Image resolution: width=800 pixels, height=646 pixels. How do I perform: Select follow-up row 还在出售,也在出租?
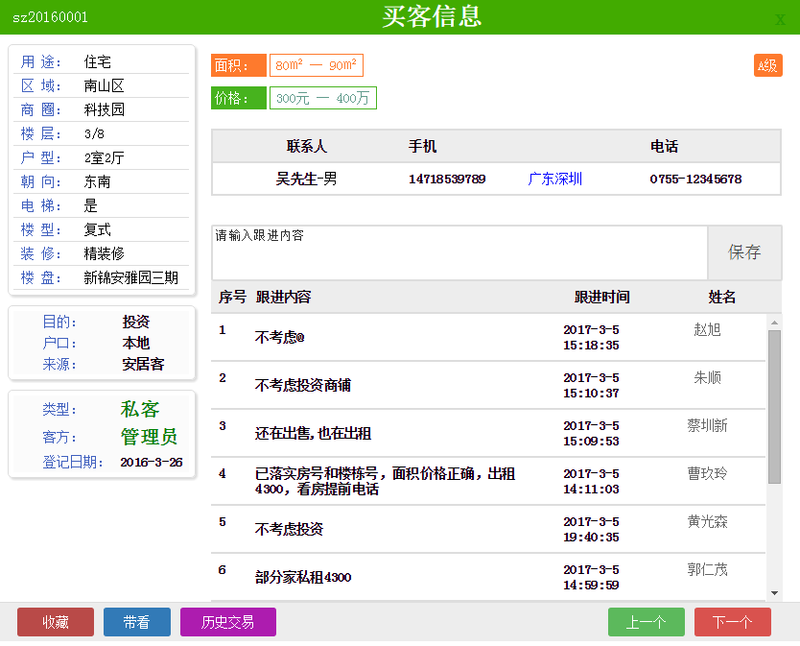[x=488, y=433]
